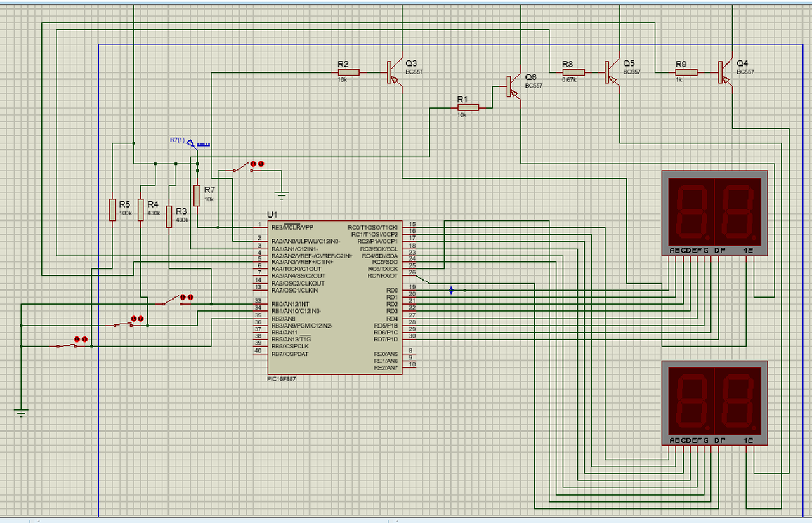Select resistor R8 near transistor Q5
Screen dimensions: 812x523
point(573,72)
